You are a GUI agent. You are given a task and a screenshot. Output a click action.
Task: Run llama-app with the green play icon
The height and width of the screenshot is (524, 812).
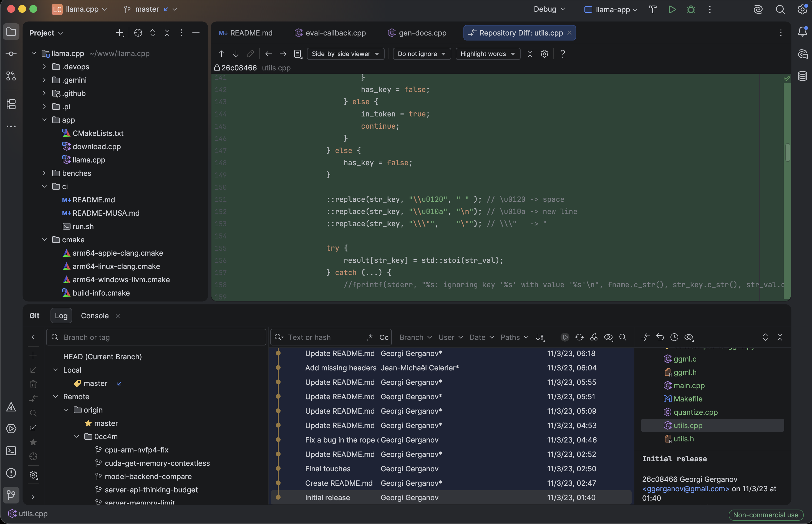click(672, 9)
